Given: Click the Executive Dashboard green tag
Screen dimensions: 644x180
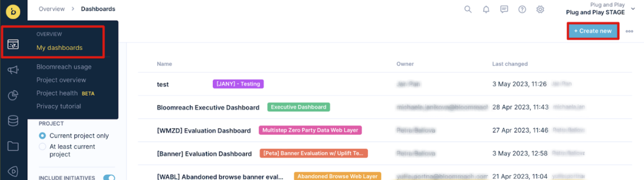Looking at the screenshot, I should pyautogui.click(x=299, y=107).
